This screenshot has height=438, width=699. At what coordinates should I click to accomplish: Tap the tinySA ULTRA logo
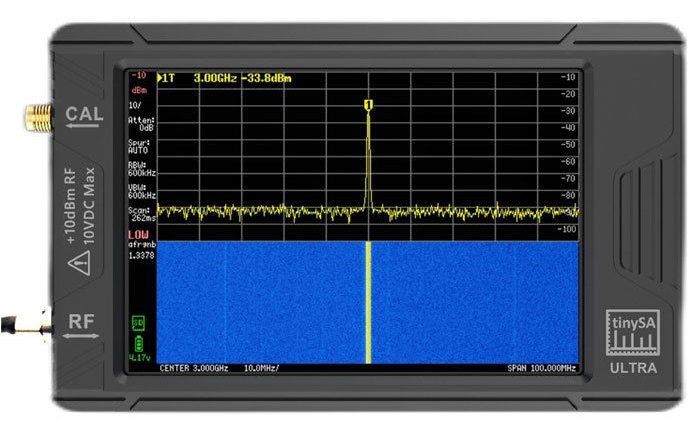(x=632, y=342)
